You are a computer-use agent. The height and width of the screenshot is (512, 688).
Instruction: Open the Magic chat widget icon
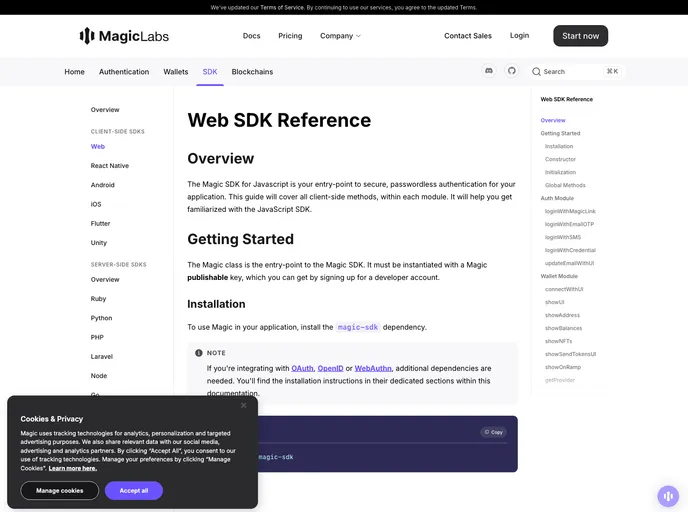point(668,496)
